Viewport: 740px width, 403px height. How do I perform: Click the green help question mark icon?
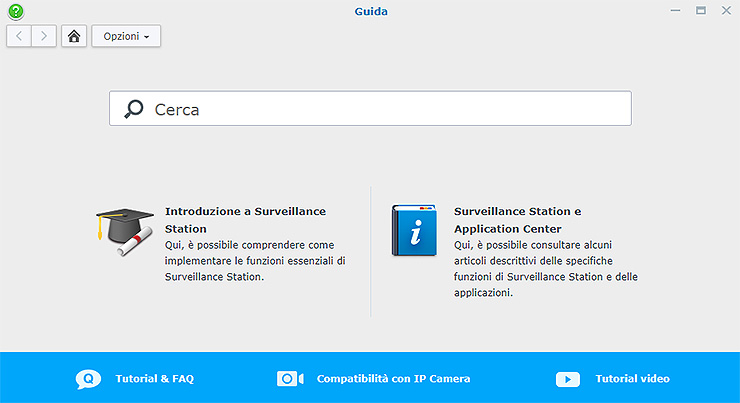[15, 12]
